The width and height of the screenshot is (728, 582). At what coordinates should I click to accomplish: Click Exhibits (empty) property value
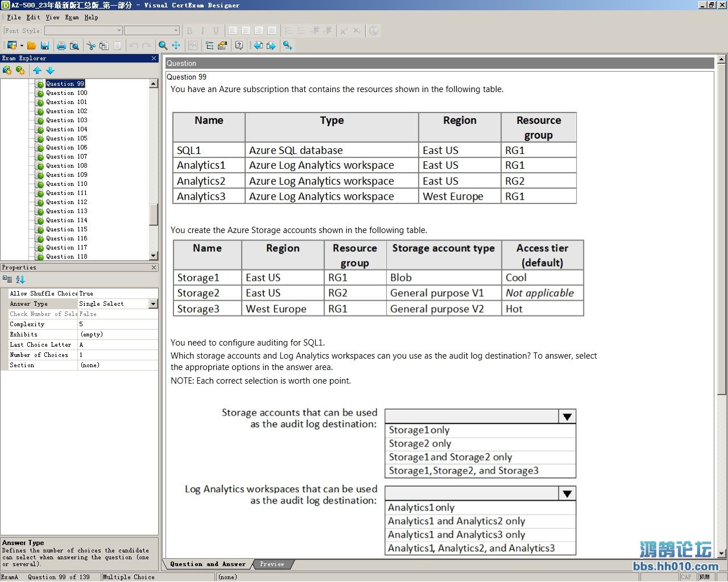pos(118,335)
